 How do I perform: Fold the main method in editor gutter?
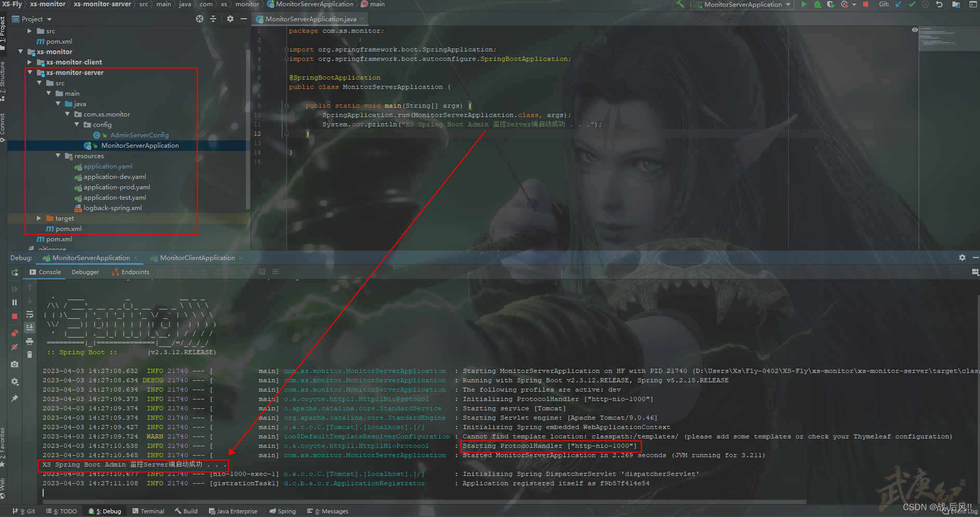286,106
